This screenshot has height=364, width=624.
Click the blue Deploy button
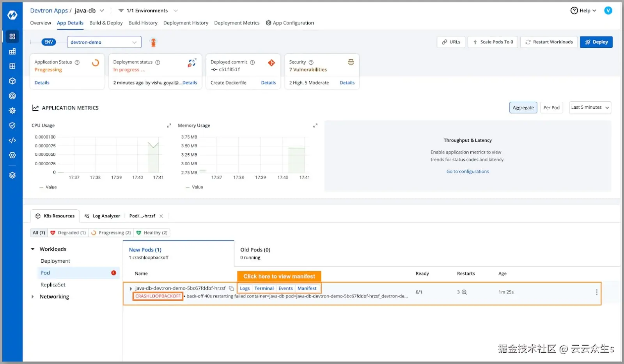coord(596,42)
